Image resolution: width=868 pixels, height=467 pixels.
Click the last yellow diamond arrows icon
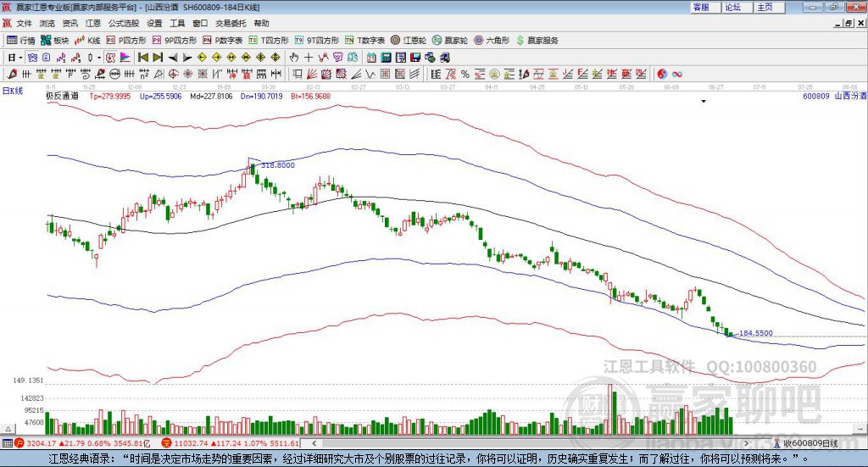275,58
